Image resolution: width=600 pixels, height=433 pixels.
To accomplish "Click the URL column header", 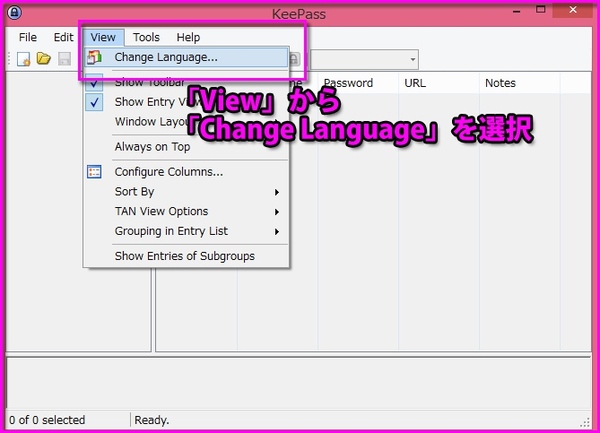I will [439, 83].
